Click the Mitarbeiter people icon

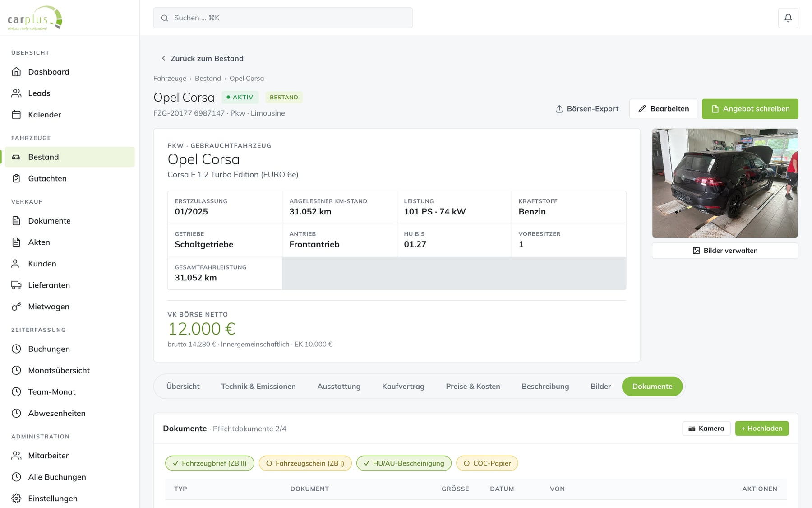16,456
